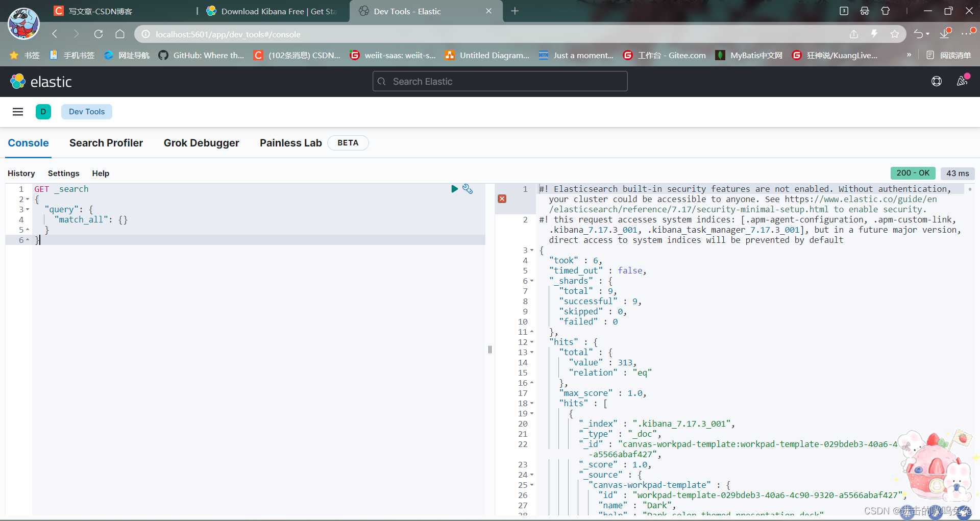980x521 pixels.
Task: Open the Kibana hamburger navigation menu
Action: coord(18,112)
